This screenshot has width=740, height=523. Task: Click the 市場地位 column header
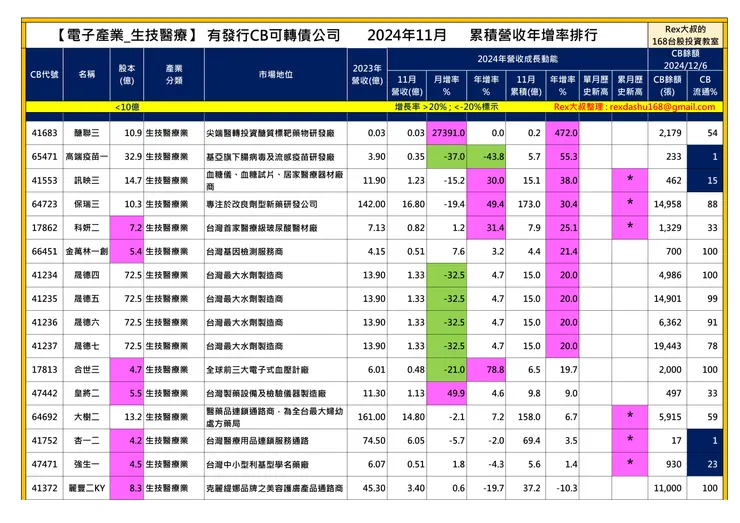tap(276, 75)
